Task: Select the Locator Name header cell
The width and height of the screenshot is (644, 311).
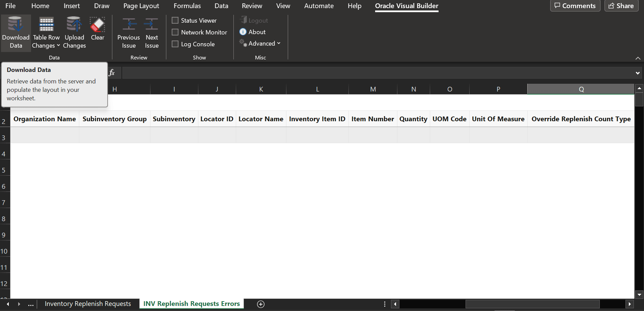Action: coord(261,119)
